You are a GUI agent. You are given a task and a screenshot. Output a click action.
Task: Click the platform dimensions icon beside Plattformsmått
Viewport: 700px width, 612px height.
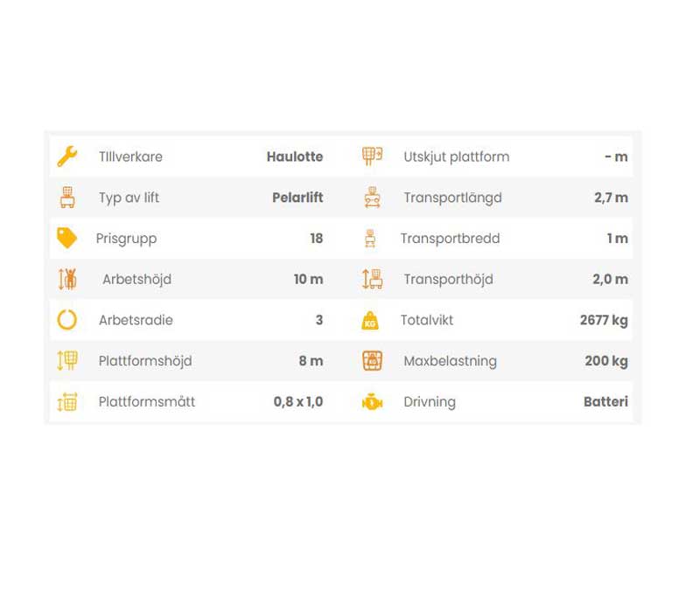(x=66, y=402)
